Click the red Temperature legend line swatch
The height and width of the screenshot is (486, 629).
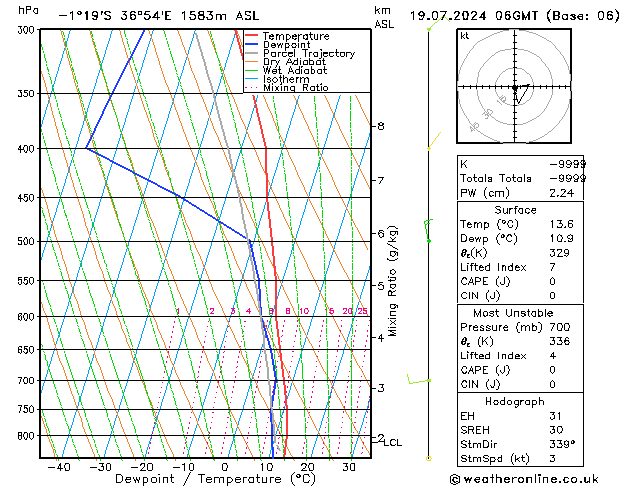tap(251, 36)
